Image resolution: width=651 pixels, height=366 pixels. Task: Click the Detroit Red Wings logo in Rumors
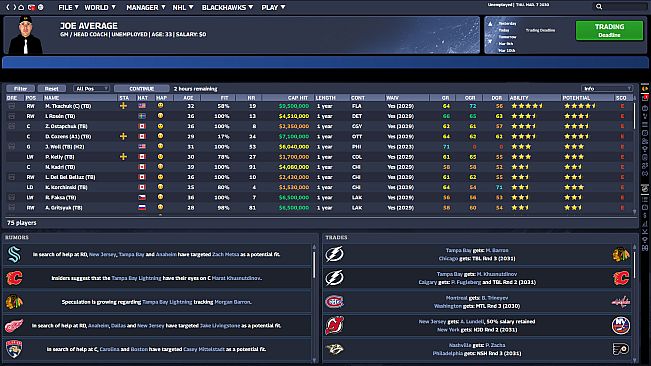point(14,326)
